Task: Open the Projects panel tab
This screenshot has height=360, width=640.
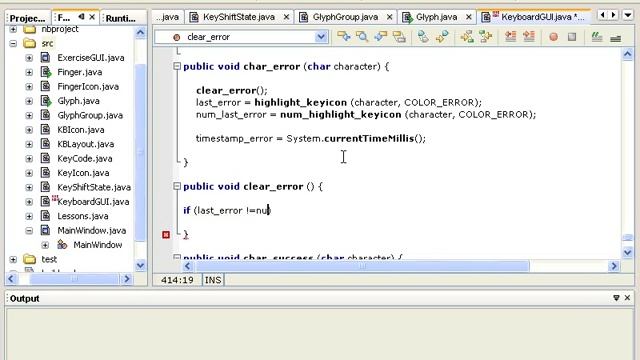Action: click(27, 18)
